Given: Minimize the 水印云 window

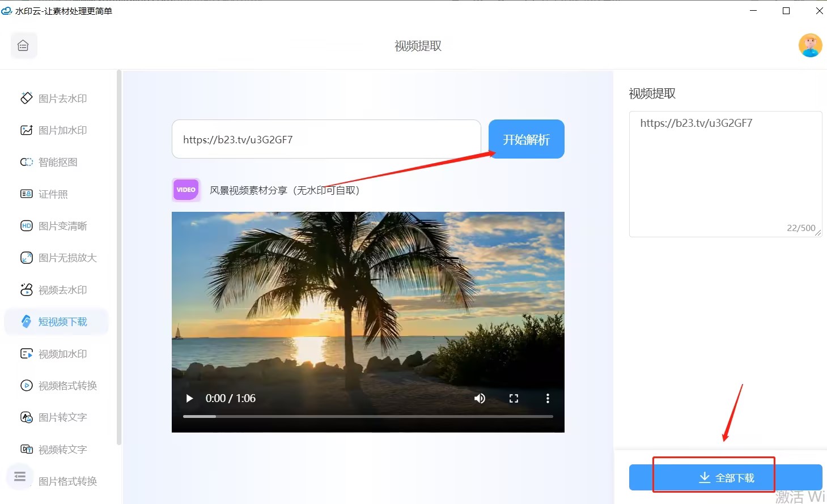Looking at the screenshot, I should click(x=753, y=11).
